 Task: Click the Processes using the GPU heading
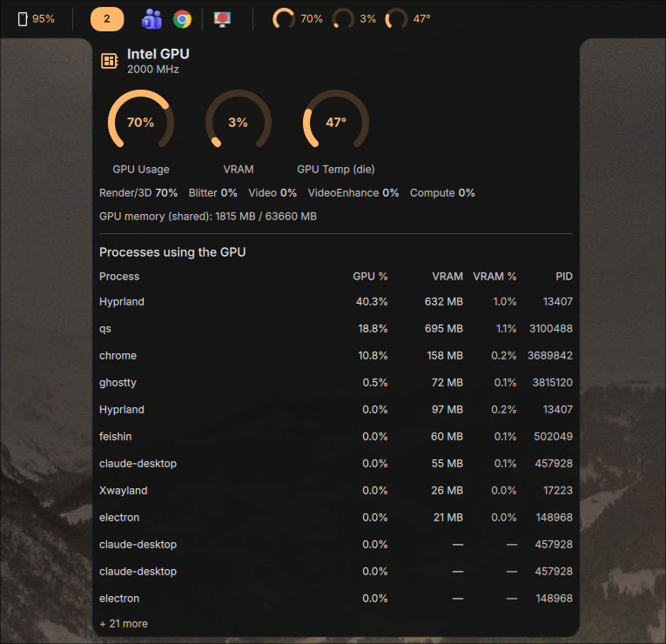click(x=172, y=252)
